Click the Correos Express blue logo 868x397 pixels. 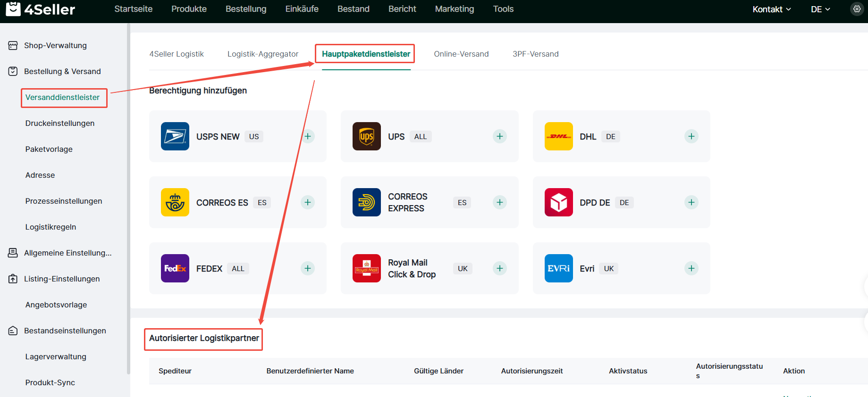point(367,202)
